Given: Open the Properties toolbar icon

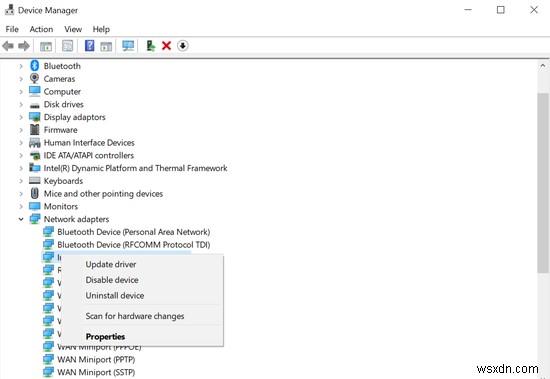Looking at the screenshot, I should point(67,46).
